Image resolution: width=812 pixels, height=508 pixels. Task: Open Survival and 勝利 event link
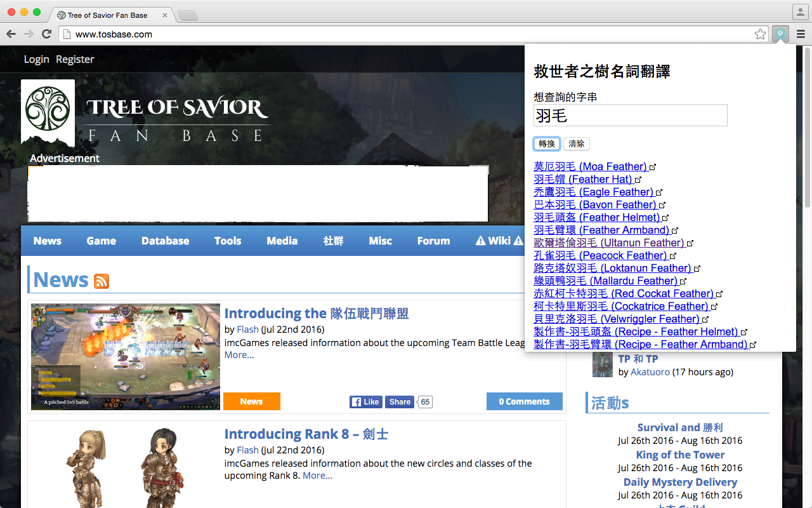click(680, 427)
